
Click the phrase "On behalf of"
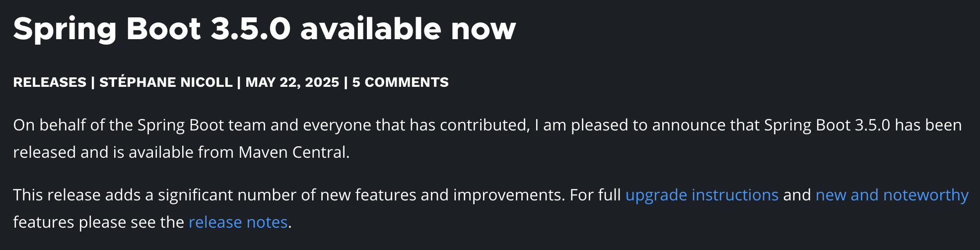click(59, 125)
